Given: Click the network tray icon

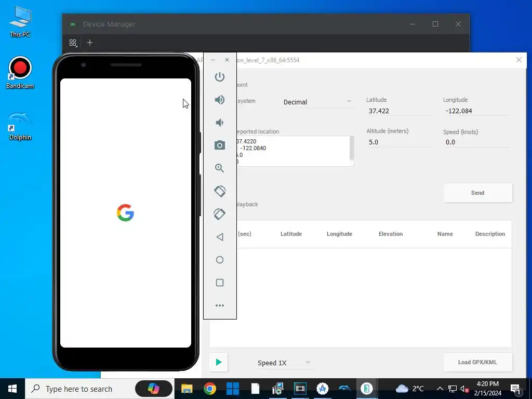Looking at the screenshot, I should click(x=453, y=389).
